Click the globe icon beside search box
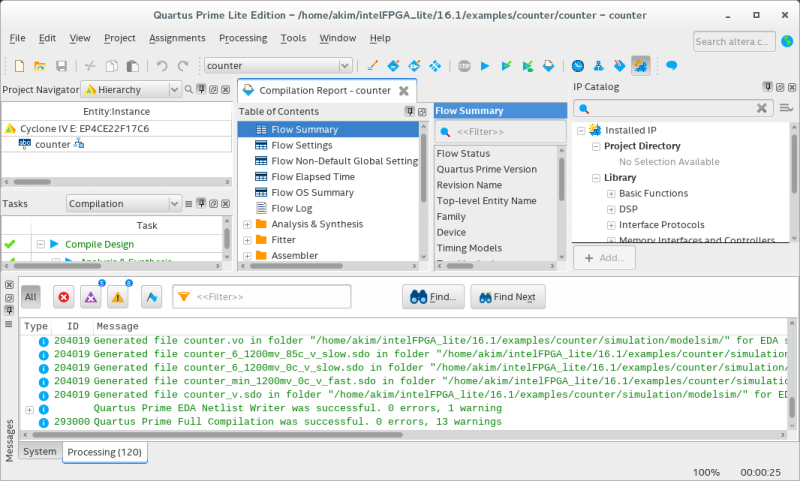 click(x=787, y=41)
